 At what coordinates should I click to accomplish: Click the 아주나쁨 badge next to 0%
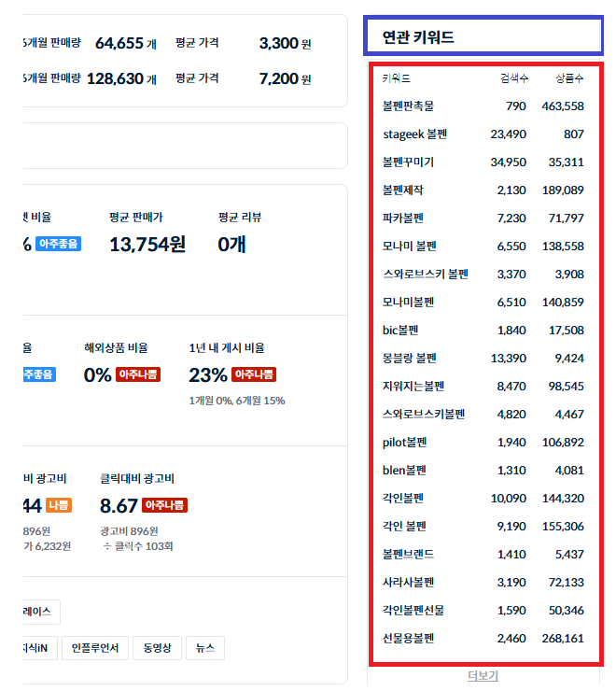[x=138, y=374]
